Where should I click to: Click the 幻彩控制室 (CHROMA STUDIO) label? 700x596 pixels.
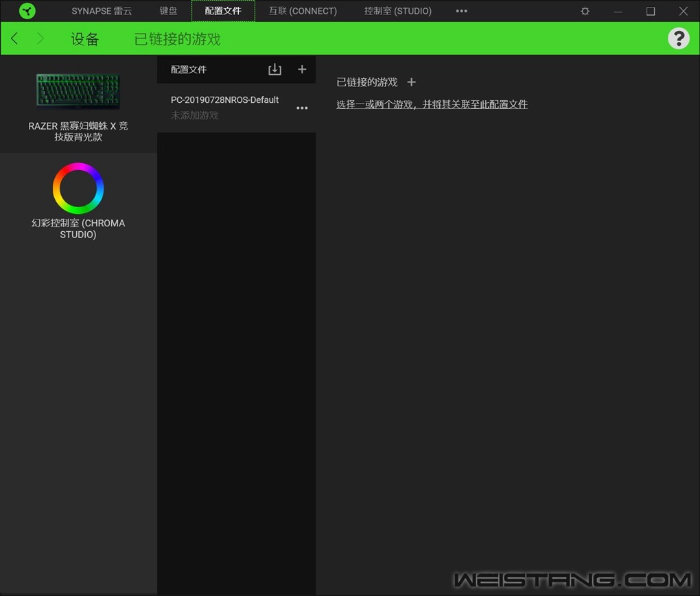point(78,228)
